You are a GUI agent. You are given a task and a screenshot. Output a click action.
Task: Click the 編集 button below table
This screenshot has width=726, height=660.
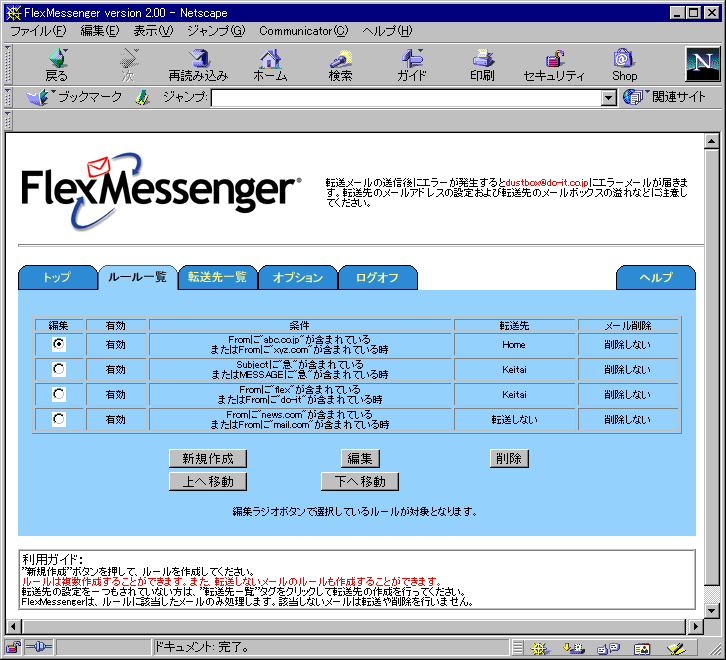tap(360, 459)
